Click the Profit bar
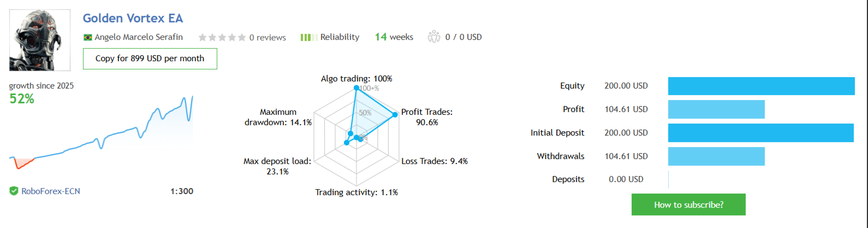868x228 pixels. [716, 109]
